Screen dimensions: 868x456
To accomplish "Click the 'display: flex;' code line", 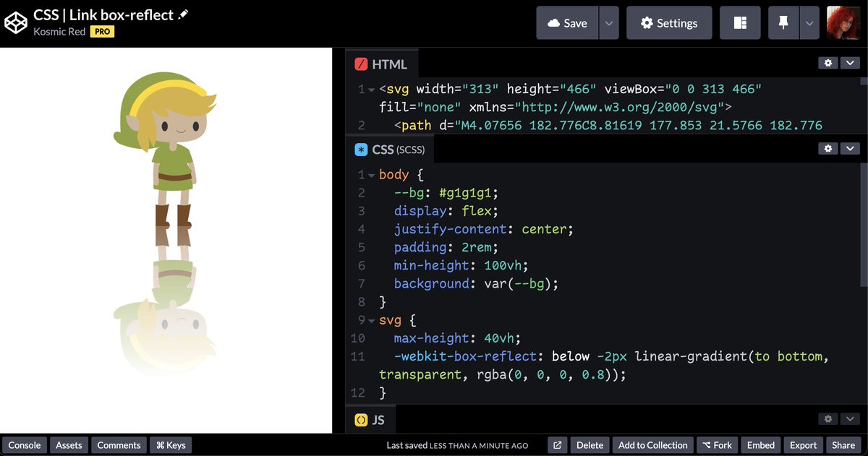I will (446, 211).
